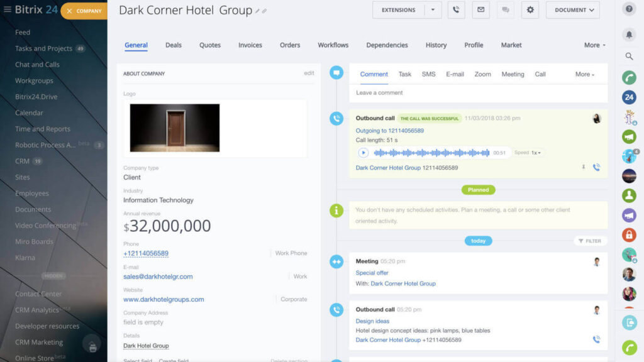This screenshot has height=362, width=644.
Task: Open the settings gear in the header
Action: [x=530, y=10]
